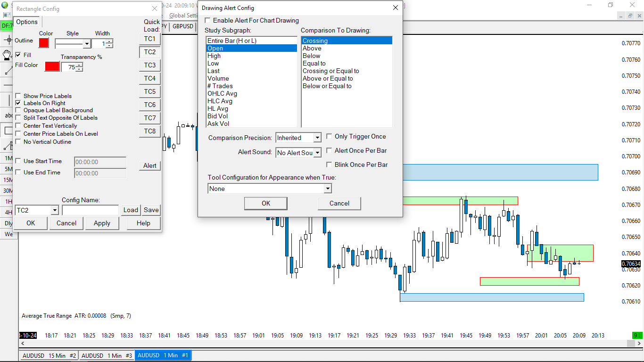Select 'Volume' in Study Subgraph list
This screenshot has width=644, height=362.
click(252, 78)
